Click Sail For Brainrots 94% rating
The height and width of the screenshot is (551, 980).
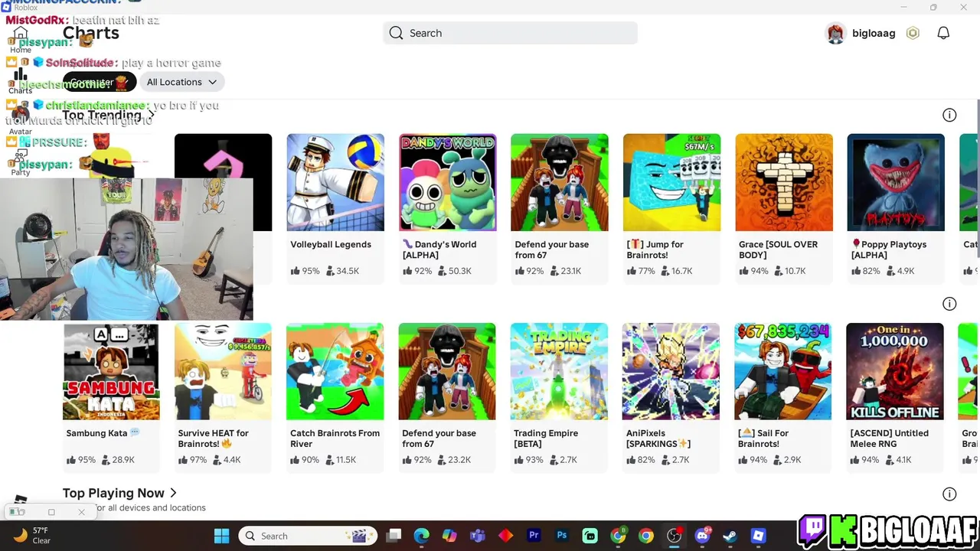[753, 460]
